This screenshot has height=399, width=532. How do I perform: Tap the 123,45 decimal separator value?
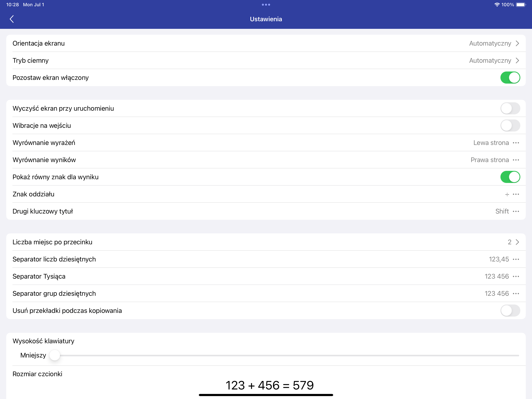click(499, 259)
